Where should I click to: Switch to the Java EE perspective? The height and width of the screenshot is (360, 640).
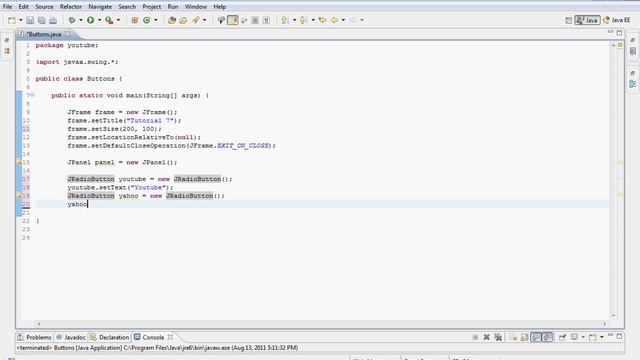click(617, 20)
